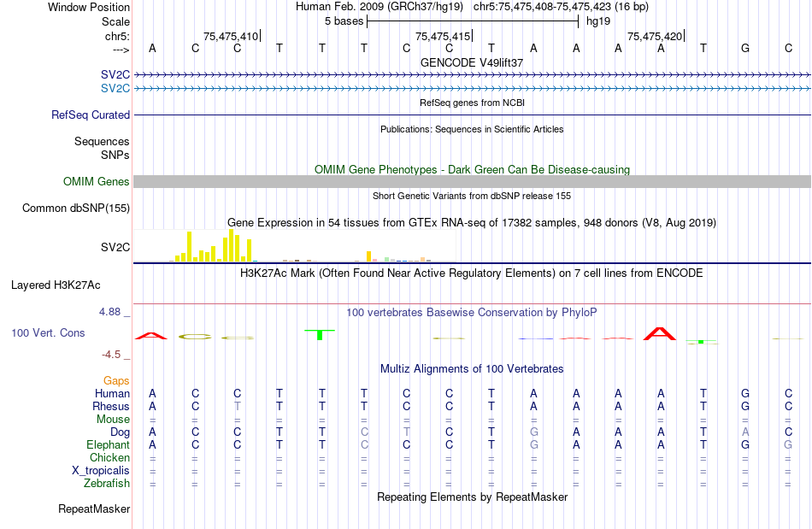
Task: Click the GENCODE V49lift37 track title
Action: [471, 62]
